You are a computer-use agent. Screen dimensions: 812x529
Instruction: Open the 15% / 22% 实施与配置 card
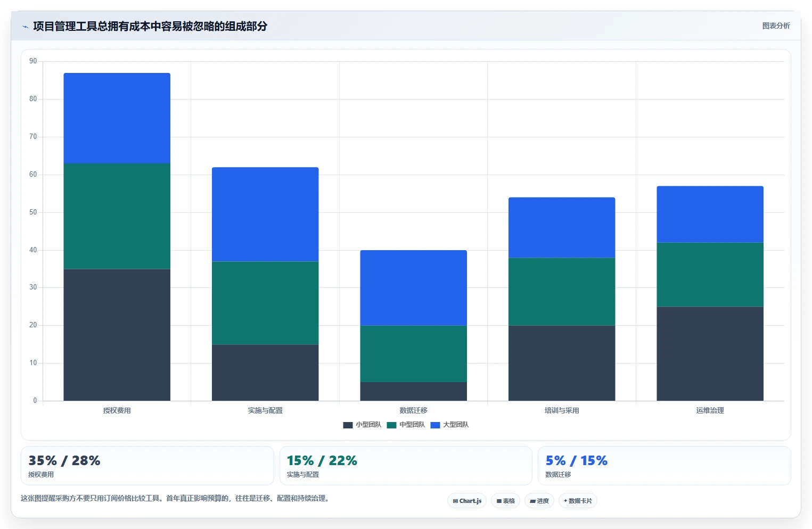click(x=406, y=466)
